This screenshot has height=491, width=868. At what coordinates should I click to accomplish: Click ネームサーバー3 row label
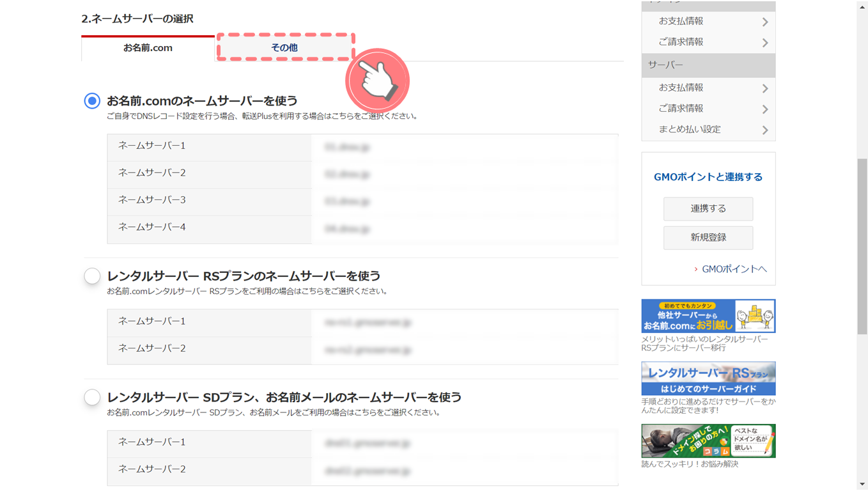pyautogui.click(x=151, y=200)
